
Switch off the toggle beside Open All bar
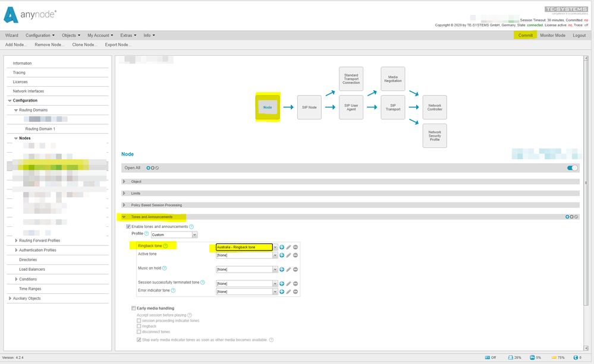point(573,168)
